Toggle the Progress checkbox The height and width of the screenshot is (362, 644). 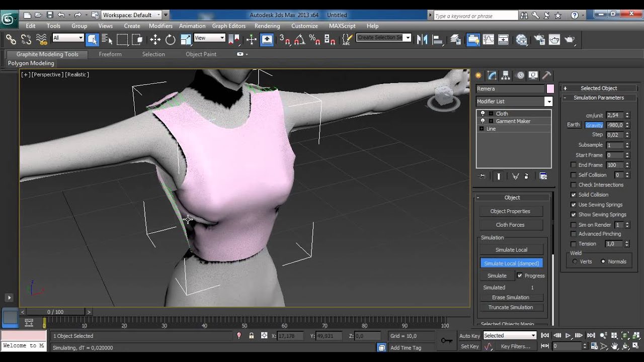pyautogui.click(x=520, y=276)
